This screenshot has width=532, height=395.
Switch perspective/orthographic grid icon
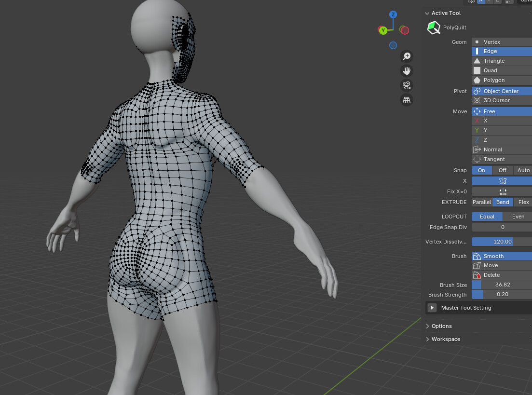point(407,100)
